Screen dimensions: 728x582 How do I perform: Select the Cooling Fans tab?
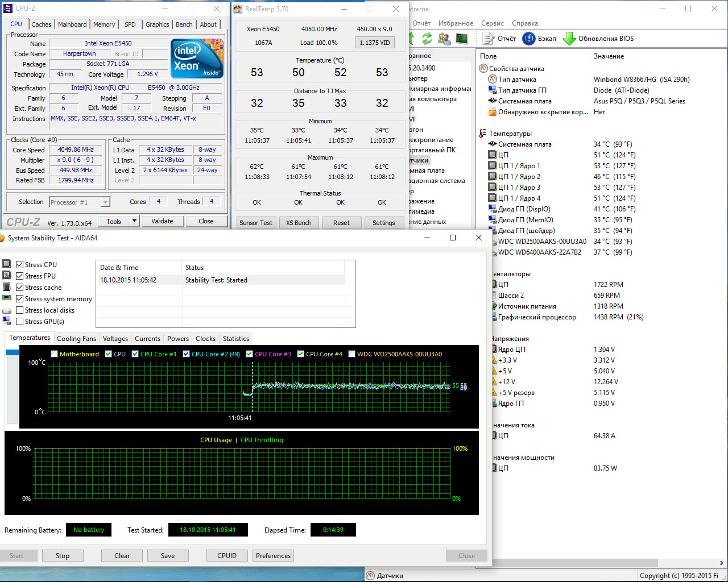coord(77,339)
